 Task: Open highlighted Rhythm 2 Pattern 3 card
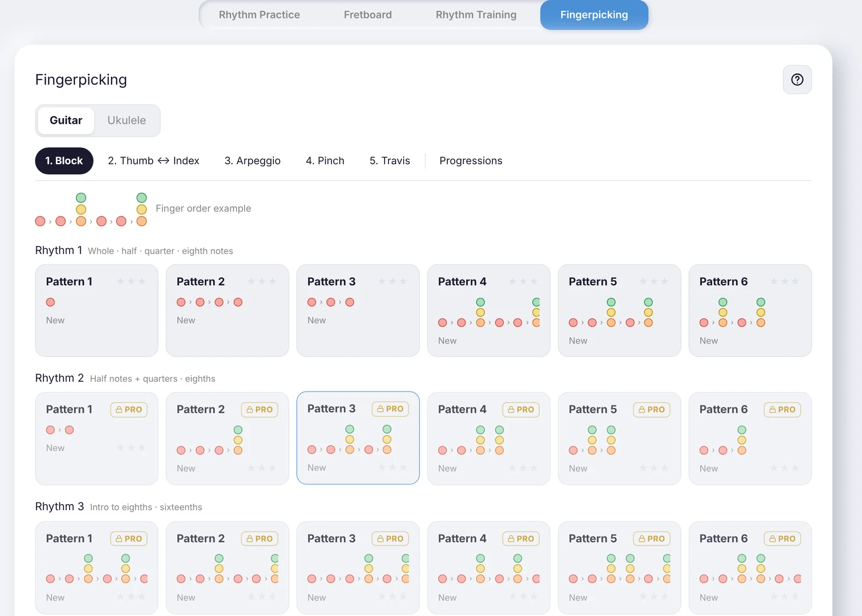(358, 438)
